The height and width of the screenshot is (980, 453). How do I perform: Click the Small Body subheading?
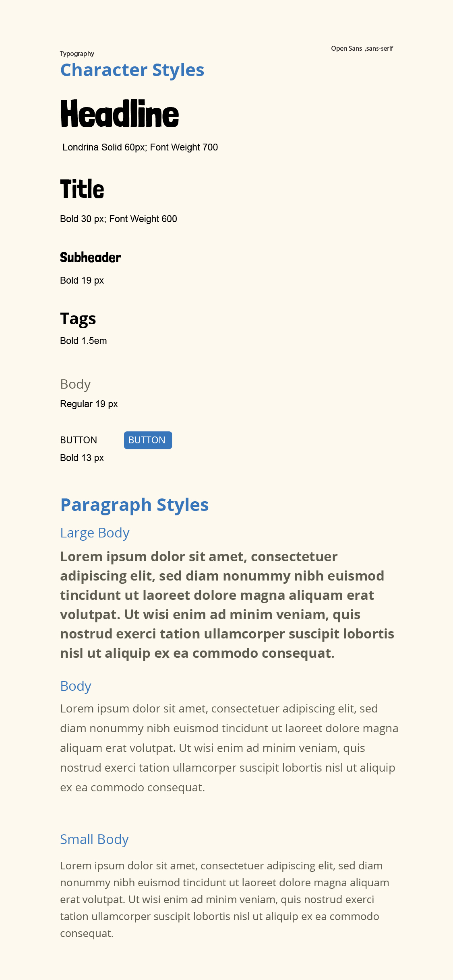(x=94, y=840)
